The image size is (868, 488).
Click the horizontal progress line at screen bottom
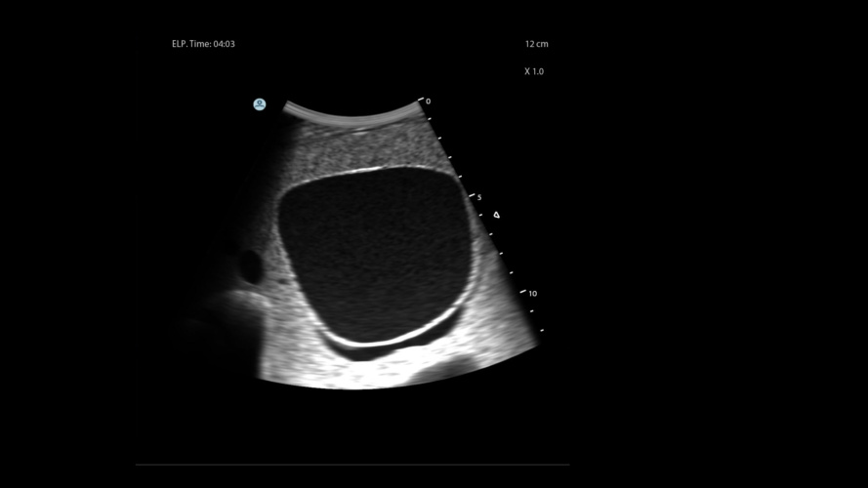(351, 465)
